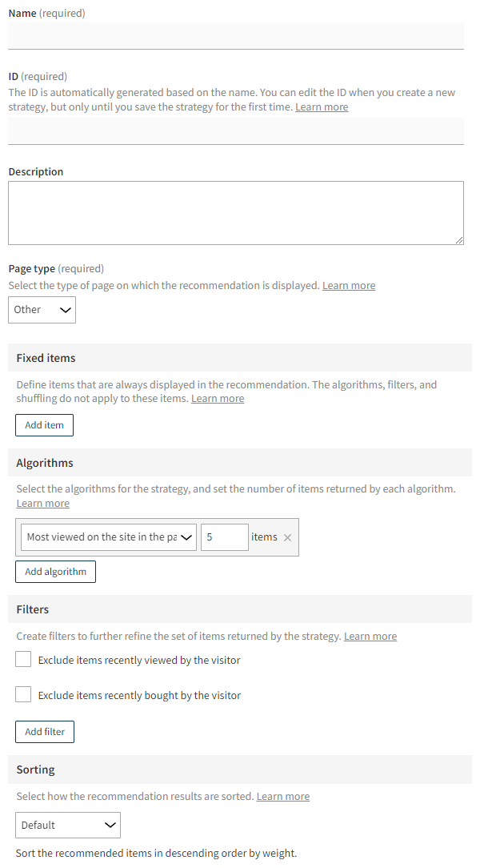The height and width of the screenshot is (868, 480).
Task: Click the chevron on the algorithm selector
Action: 187,537
